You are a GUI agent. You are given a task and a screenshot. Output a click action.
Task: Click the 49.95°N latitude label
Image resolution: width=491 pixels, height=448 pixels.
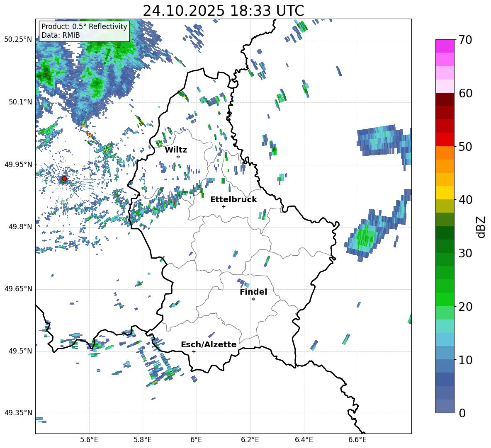pyautogui.click(x=18, y=164)
